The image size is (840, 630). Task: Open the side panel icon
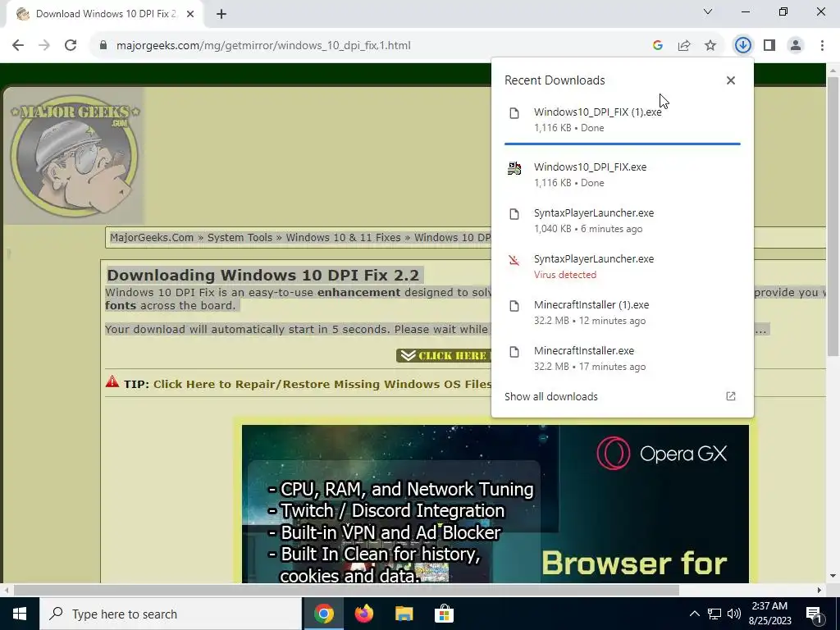[x=769, y=46]
